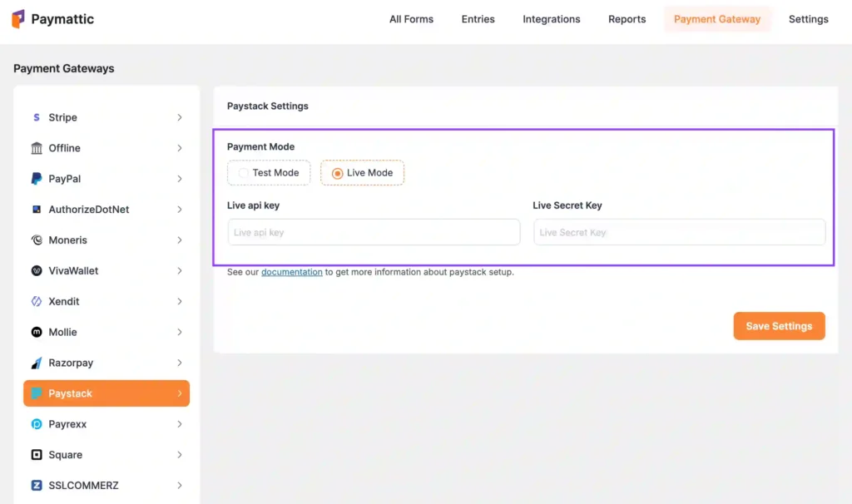Viewport: 852px width, 504px height.
Task: Select the Payment Gateway tab
Action: pos(717,19)
